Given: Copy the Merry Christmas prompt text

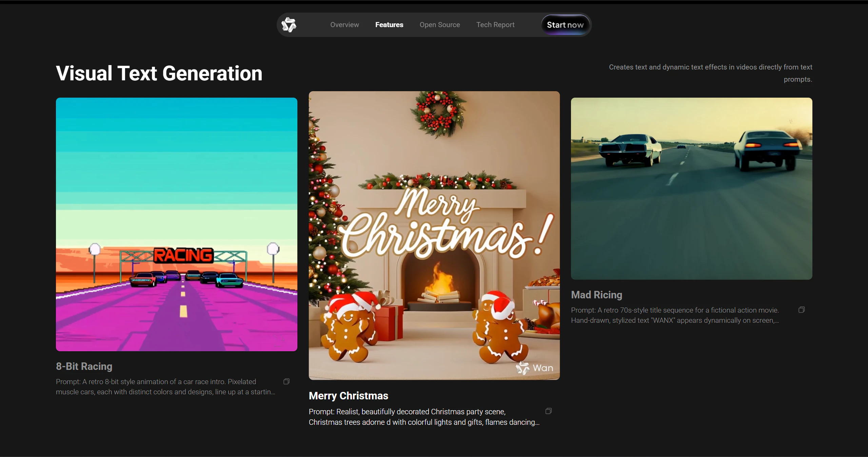Looking at the screenshot, I should [548, 411].
